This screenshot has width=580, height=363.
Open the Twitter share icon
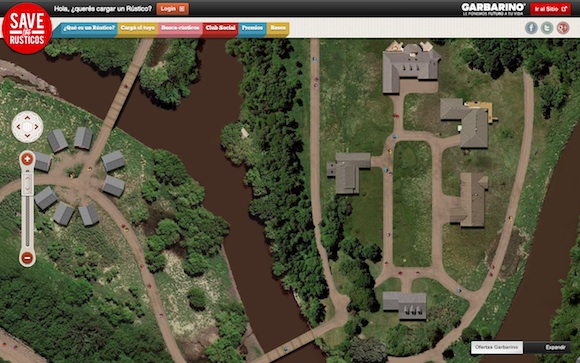pyautogui.click(x=547, y=28)
